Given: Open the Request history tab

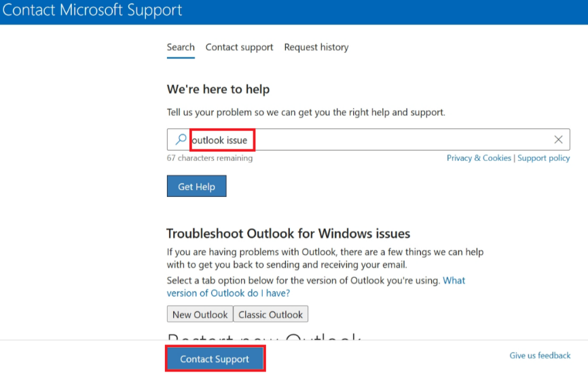Looking at the screenshot, I should point(316,48).
